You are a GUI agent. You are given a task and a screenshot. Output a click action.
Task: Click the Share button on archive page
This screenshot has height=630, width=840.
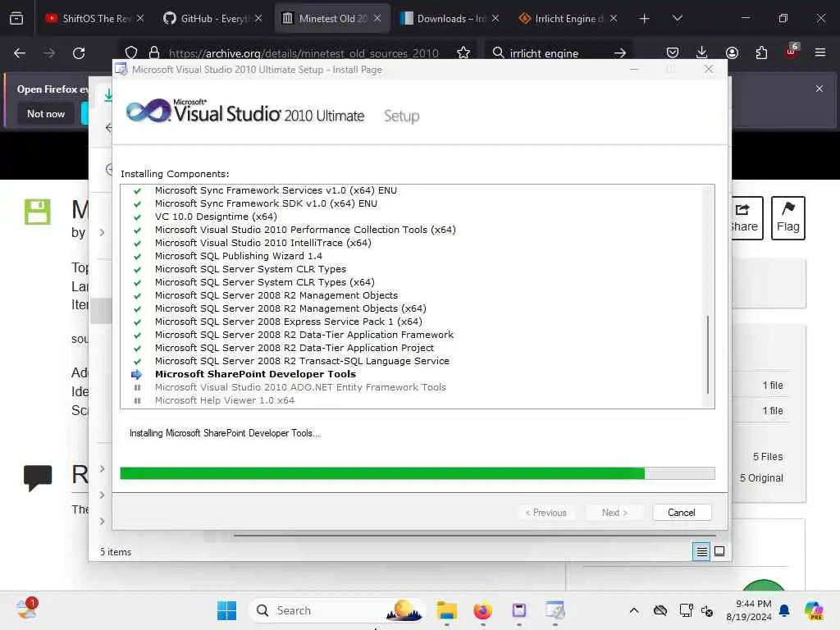point(746,217)
